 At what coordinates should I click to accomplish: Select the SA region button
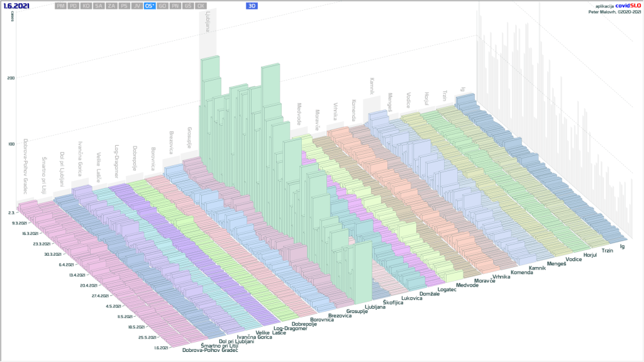pos(99,6)
